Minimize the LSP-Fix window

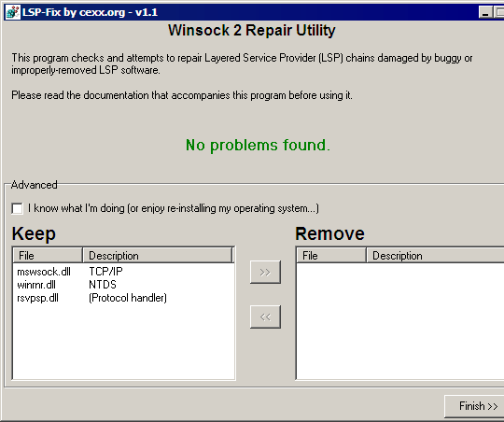485,12
